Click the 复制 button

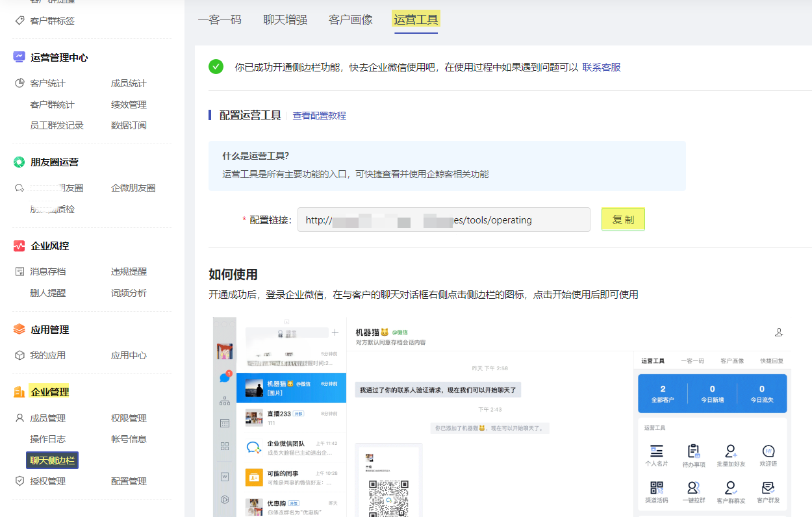pos(623,220)
